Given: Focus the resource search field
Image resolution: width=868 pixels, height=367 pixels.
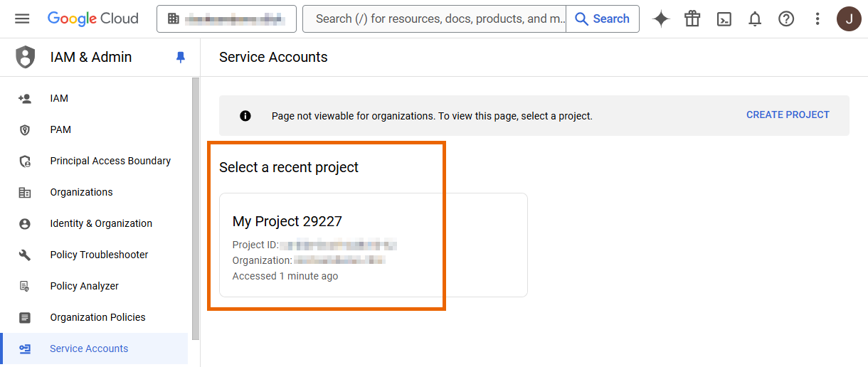Looking at the screenshot, I should pyautogui.click(x=434, y=19).
